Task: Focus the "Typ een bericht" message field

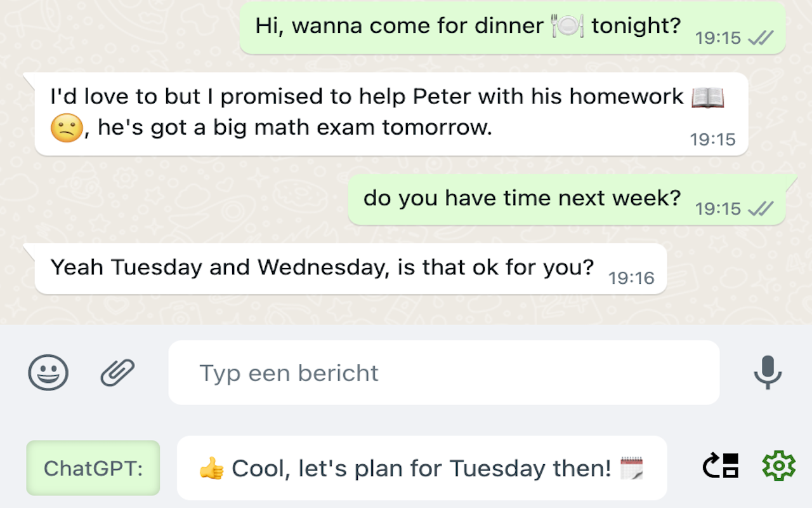Action: click(x=443, y=373)
